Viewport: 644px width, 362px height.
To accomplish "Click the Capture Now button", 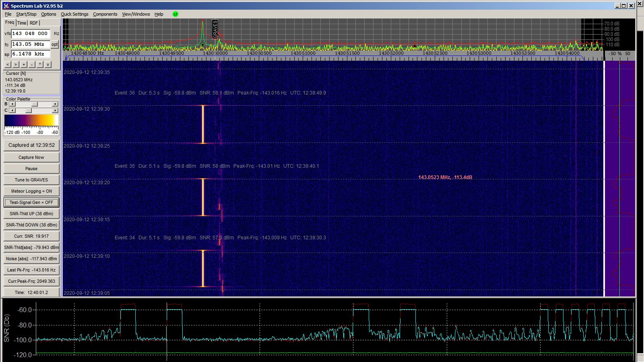I will [31, 157].
